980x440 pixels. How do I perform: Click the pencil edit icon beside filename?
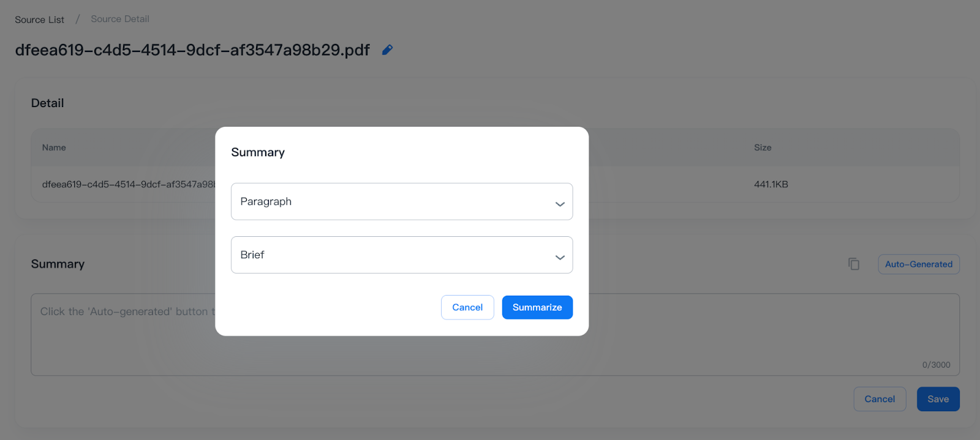tap(387, 50)
